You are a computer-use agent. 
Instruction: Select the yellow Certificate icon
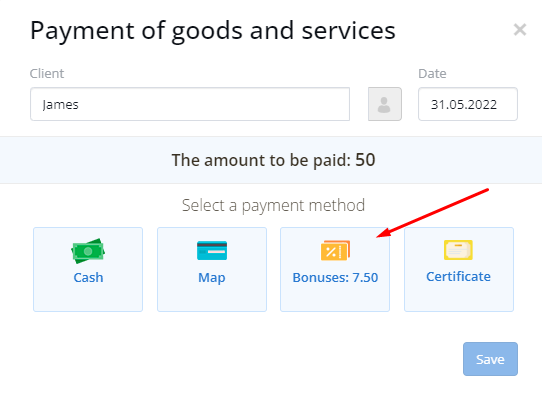(x=458, y=250)
